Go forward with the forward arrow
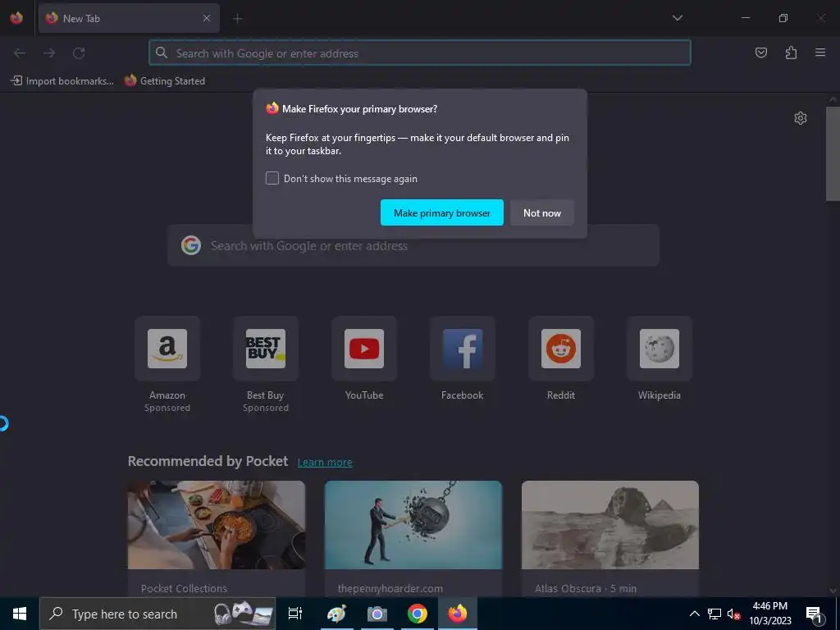840x630 pixels. tap(49, 53)
